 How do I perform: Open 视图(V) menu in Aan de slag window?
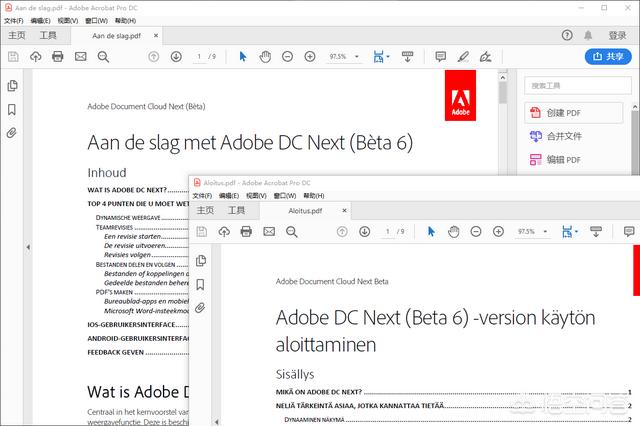[68, 21]
